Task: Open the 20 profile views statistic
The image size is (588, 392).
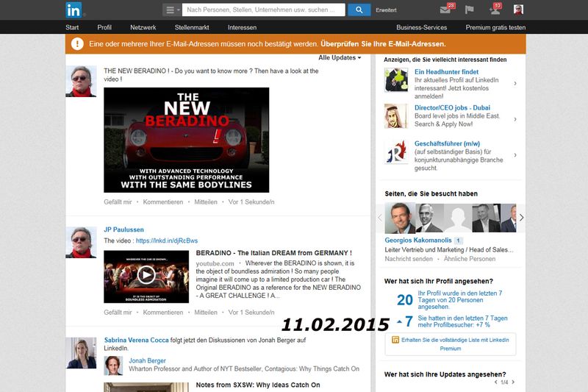Action: (x=405, y=300)
